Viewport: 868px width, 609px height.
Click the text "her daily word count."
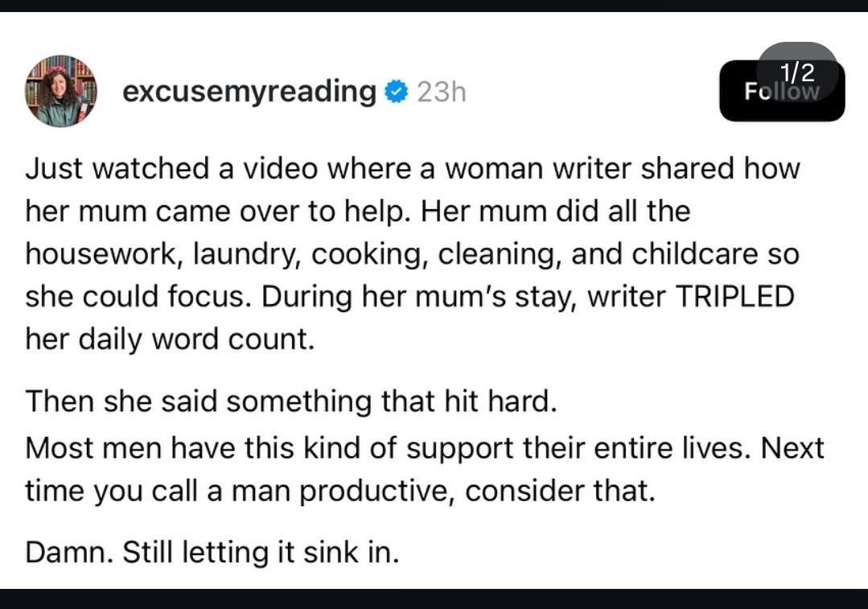169,339
